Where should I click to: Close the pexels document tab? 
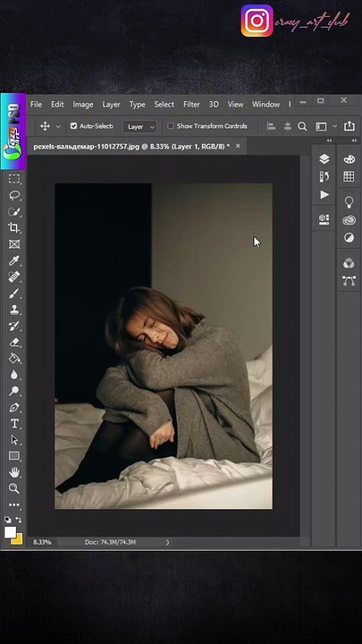pyautogui.click(x=238, y=146)
